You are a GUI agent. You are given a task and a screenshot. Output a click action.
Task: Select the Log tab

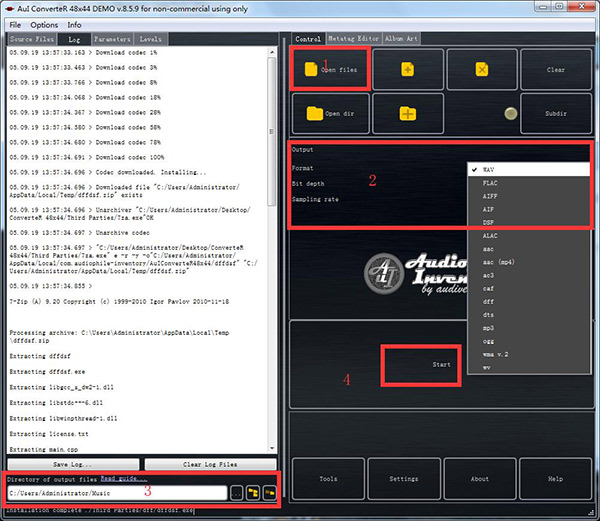pos(74,39)
